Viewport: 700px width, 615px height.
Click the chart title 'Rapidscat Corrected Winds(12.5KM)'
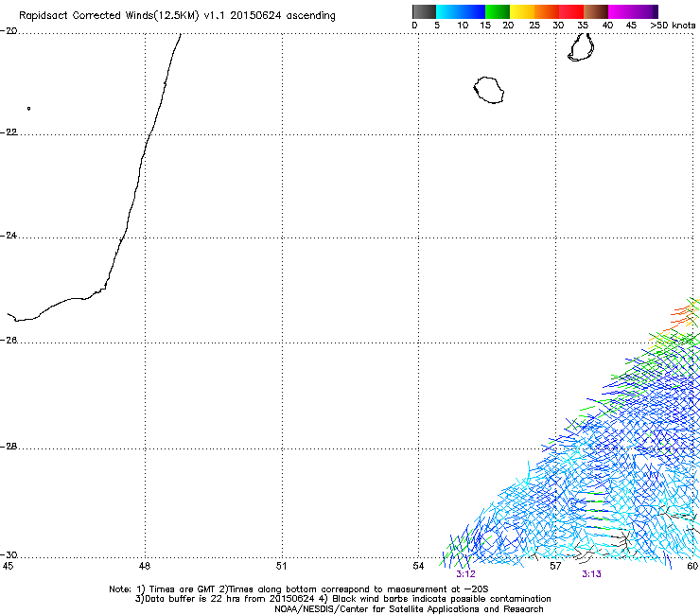109,16
